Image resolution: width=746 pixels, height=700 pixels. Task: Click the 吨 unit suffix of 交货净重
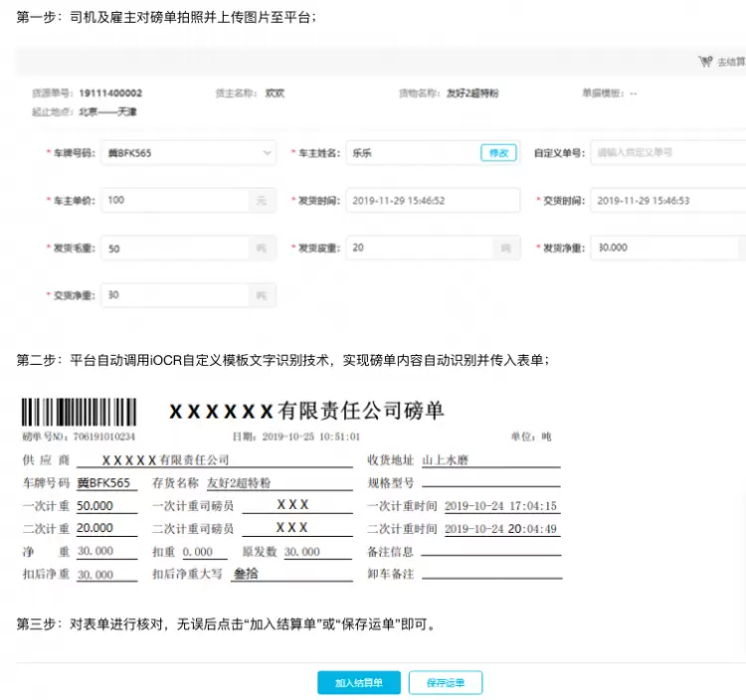click(262, 295)
